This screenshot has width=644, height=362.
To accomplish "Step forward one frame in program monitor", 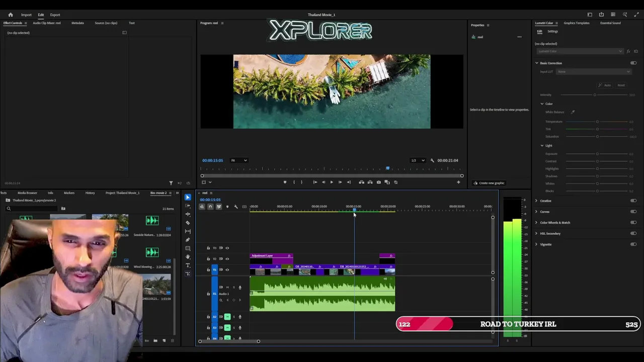I will (340, 183).
